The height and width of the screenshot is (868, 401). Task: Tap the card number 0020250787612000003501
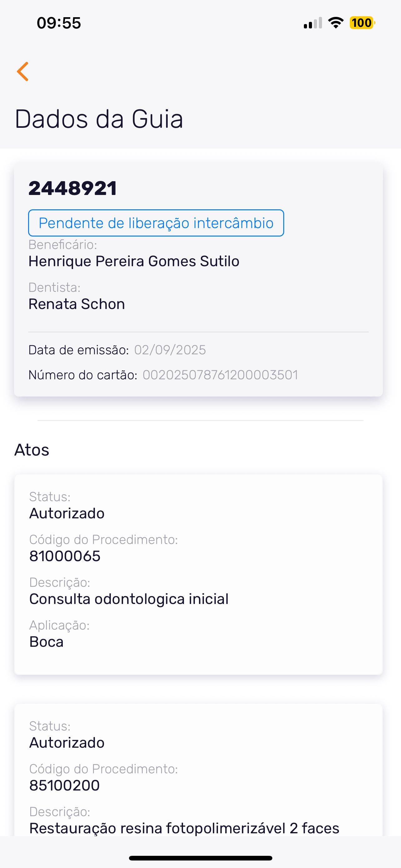click(220, 375)
